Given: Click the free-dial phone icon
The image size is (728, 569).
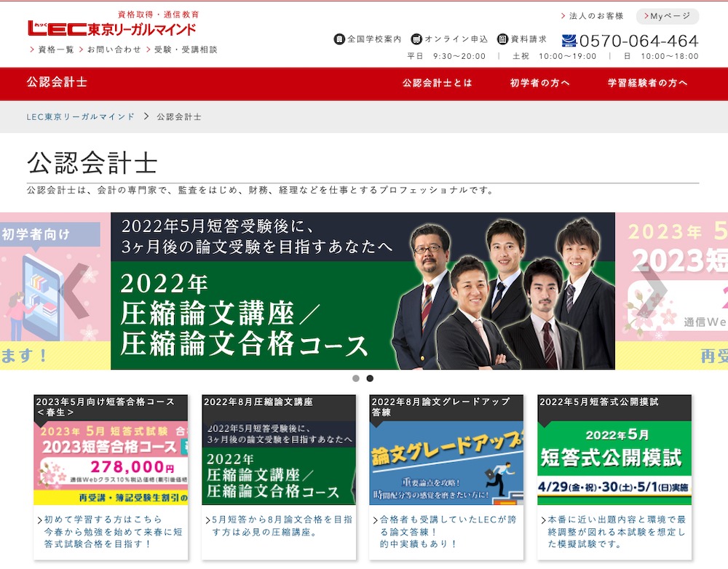Looking at the screenshot, I should click(569, 41).
